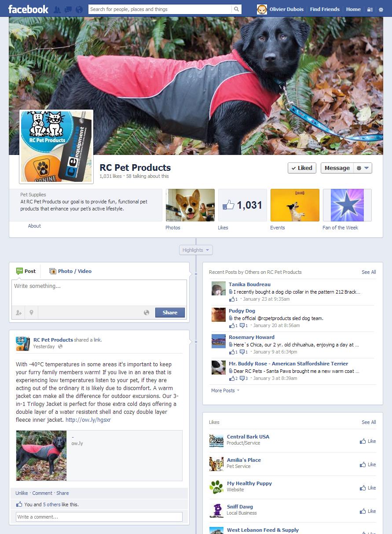Expand the Highlights dropdown
This screenshot has width=392, height=534.
(196, 250)
